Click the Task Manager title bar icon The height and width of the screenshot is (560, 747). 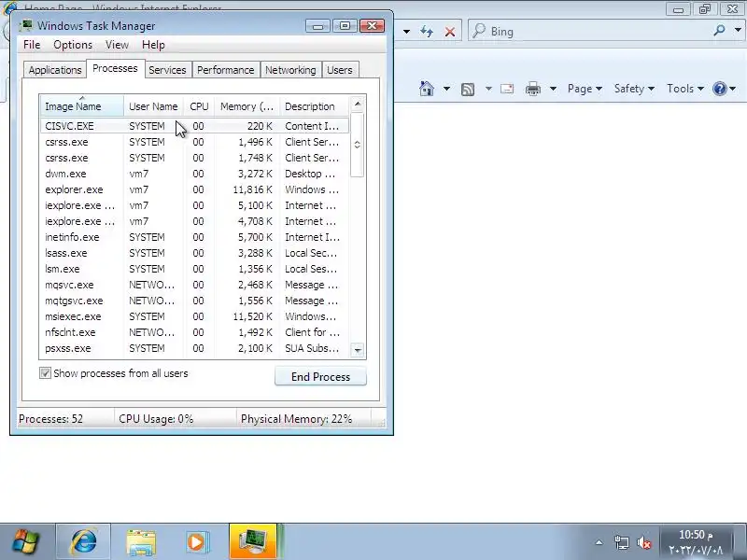(27, 25)
